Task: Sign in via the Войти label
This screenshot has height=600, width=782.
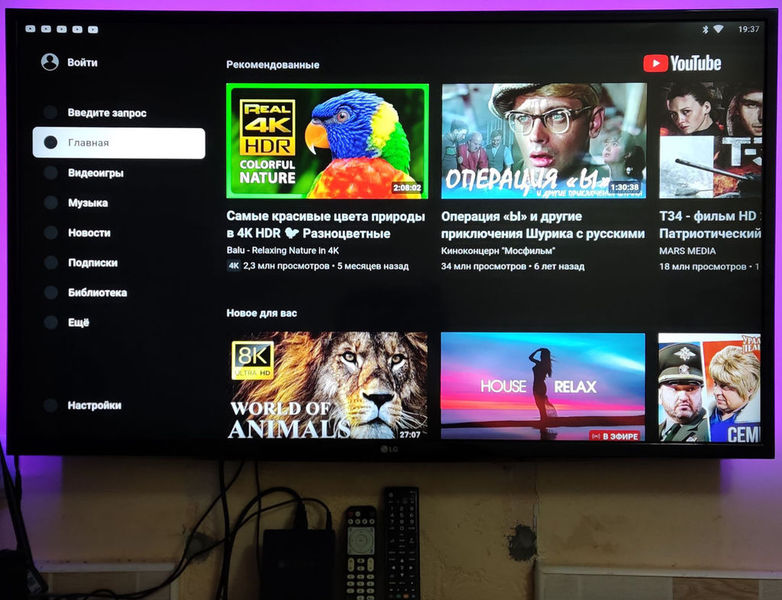Action: click(x=82, y=63)
